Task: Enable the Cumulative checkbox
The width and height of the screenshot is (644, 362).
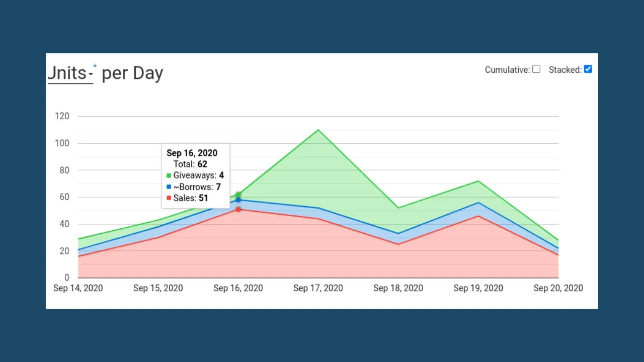Action: 536,69
